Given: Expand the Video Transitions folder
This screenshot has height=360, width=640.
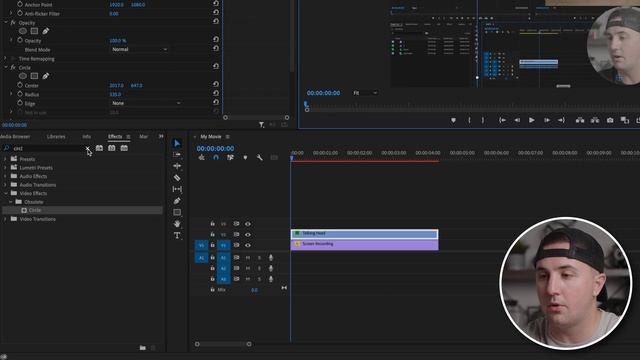Looking at the screenshot, I should click(5, 219).
